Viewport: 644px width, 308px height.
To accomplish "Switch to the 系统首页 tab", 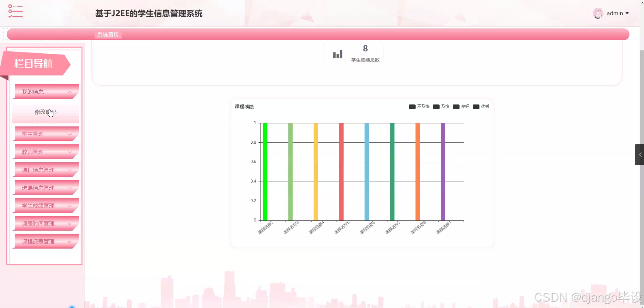I will (x=107, y=34).
